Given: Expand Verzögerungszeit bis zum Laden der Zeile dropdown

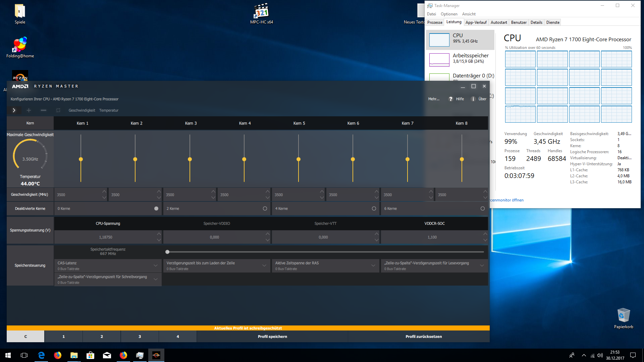Looking at the screenshot, I should (x=264, y=265).
